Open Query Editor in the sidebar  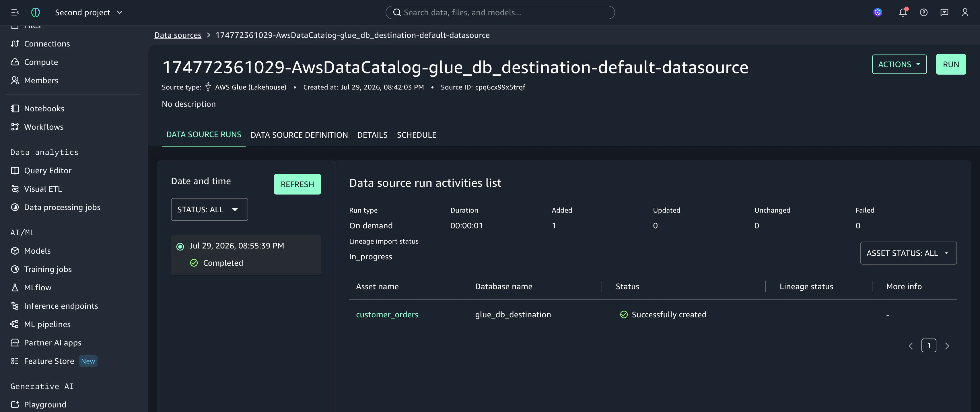tap(48, 170)
